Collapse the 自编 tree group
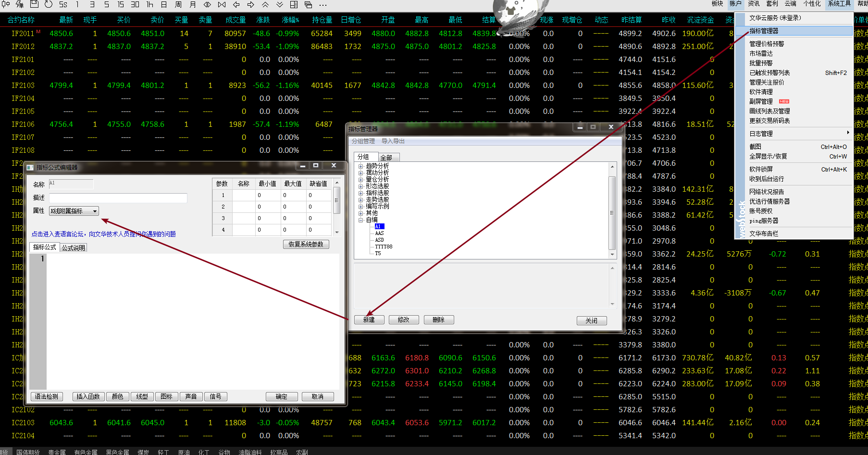Screen dimensions: 868x455 pos(360,220)
